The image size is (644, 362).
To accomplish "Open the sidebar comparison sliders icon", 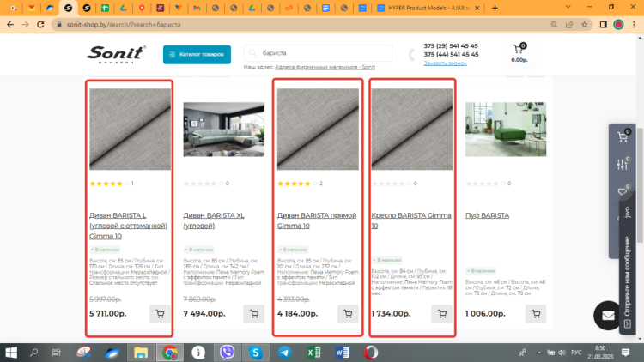I will tap(623, 164).
